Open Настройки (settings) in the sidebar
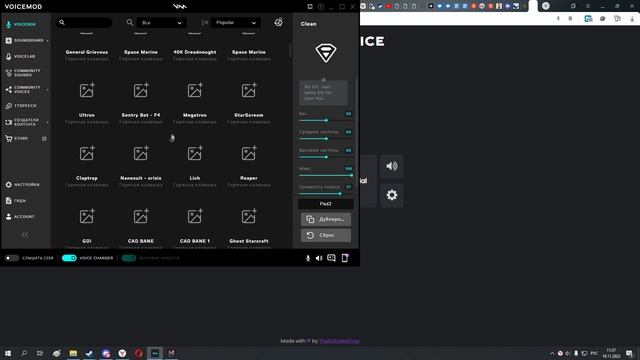The width and height of the screenshot is (640, 360). (x=23, y=184)
